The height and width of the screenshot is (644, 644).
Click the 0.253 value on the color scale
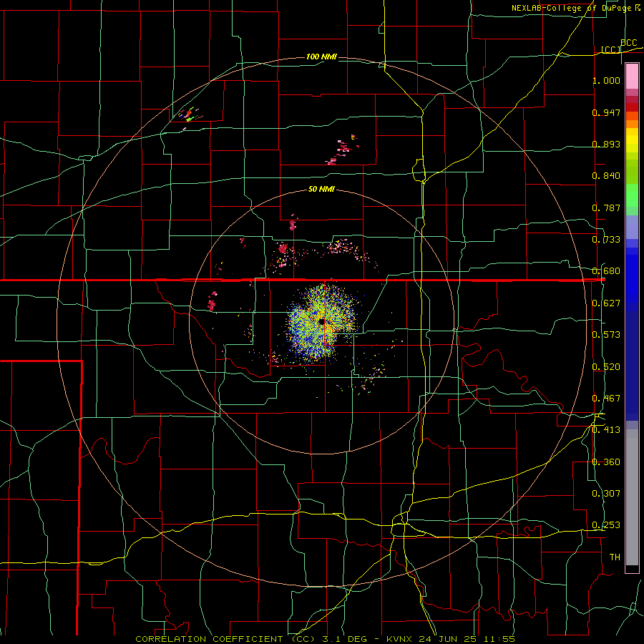[x=606, y=525]
